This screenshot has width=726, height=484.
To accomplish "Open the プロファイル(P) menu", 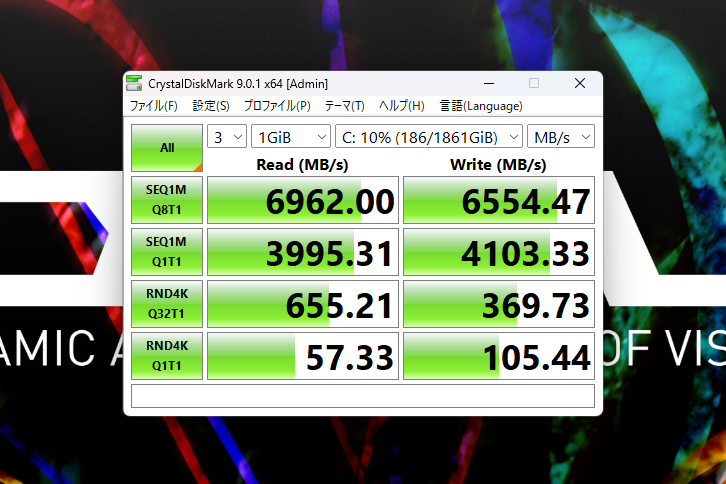I will click(277, 106).
